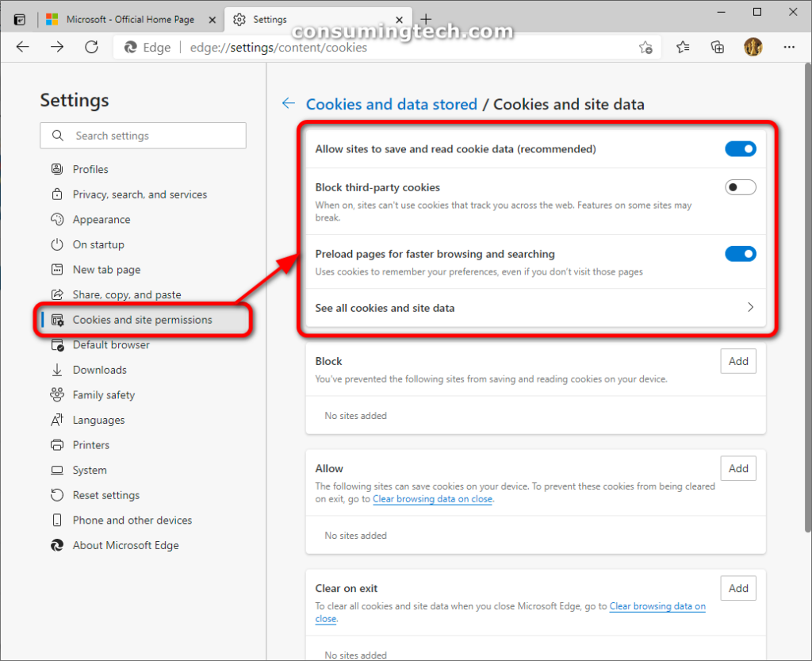Click the Family safety icon
This screenshot has height=661, width=812.
click(x=57, y=394)
